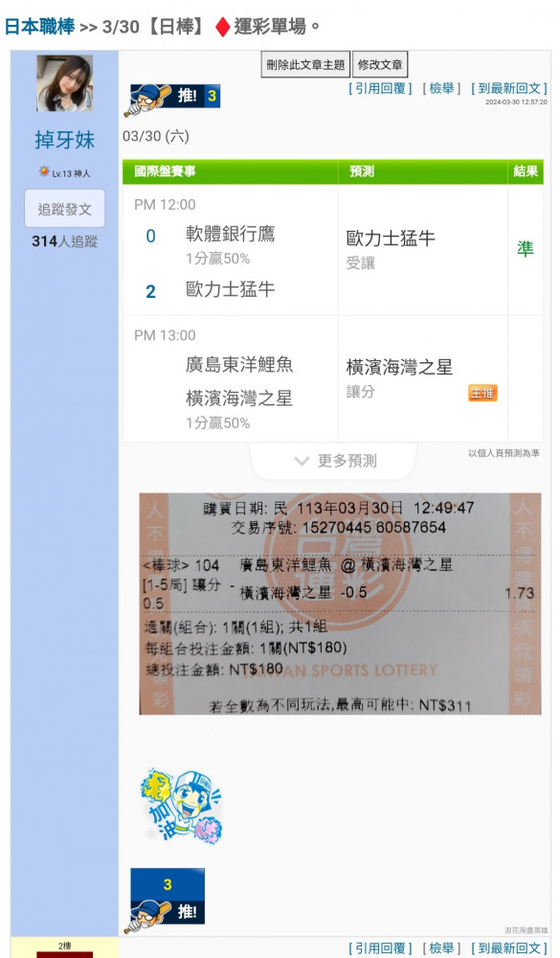Screen dimensions: 560x958
Task: Select 歐力士猛牛 in the prediction column
Action: pyautogui.click(x=391, y=239)
